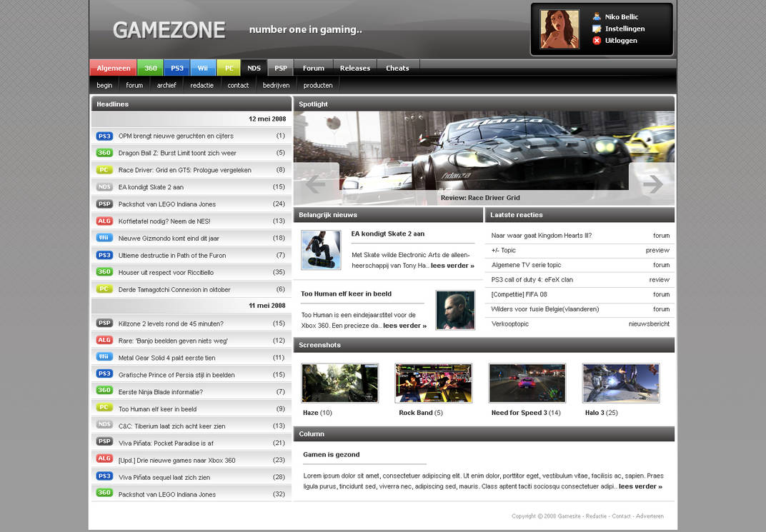
Task: Click PS3 badge beside Grafische Prince of Persia
Action: [x=104, y=374]
